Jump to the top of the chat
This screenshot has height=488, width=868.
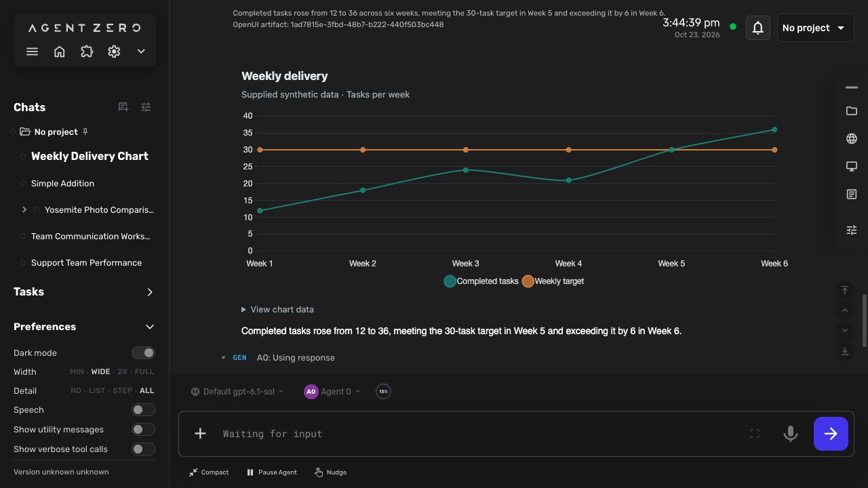point(845,290)
